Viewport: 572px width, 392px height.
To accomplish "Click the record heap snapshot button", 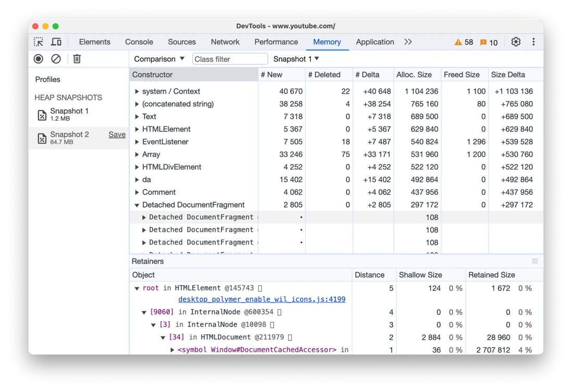I will [x=39, y=59].
